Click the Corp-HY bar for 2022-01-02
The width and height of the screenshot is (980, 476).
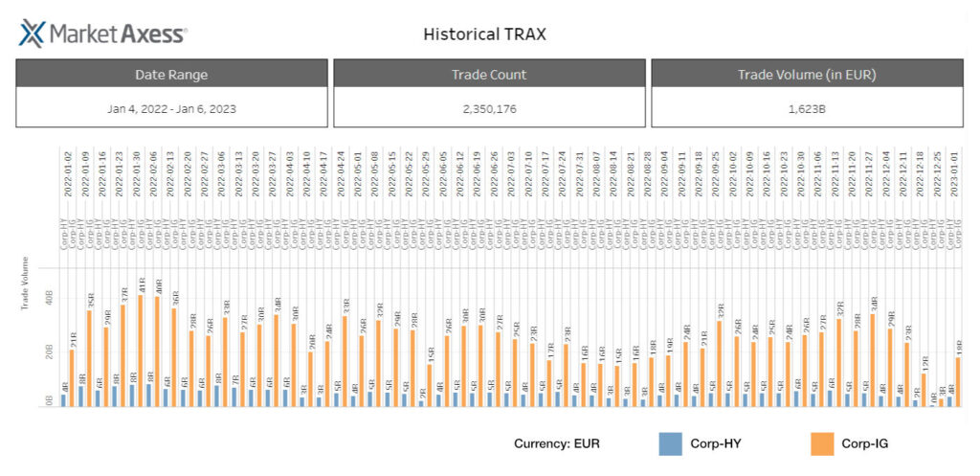64,400
